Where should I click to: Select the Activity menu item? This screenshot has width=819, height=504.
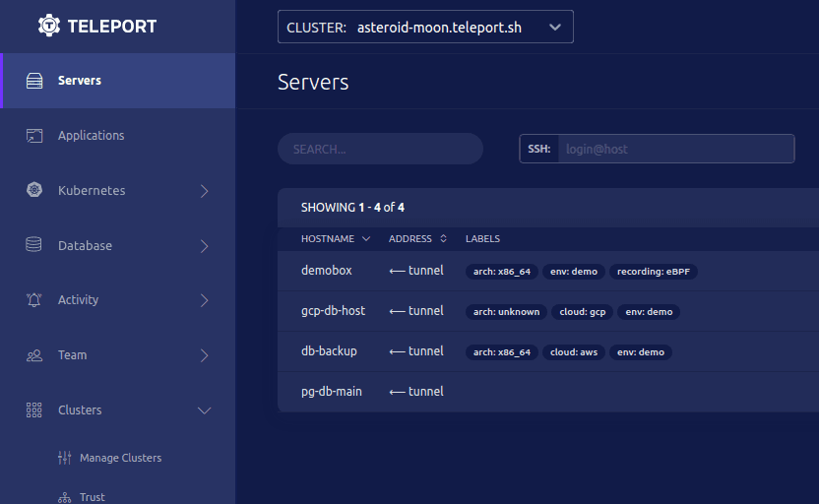click(118, 300)
